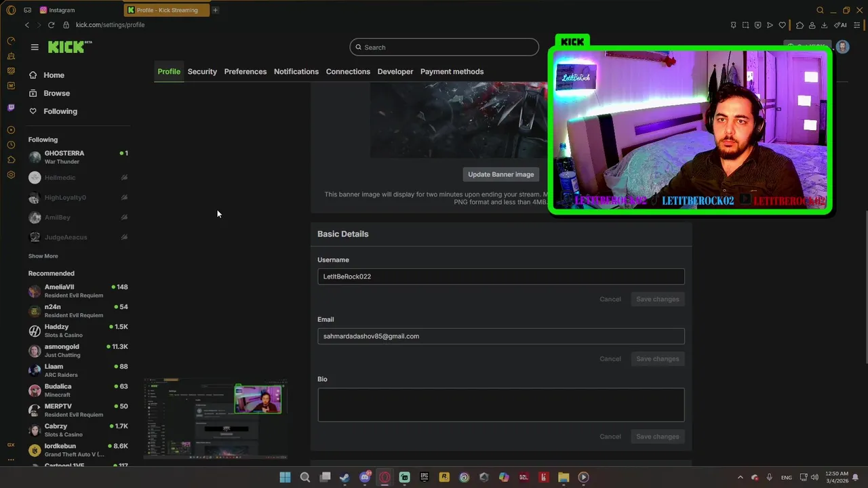The image size is (868, 488).
Task: Go to Browse in Kick sidebar
Action: coord(56,94)
